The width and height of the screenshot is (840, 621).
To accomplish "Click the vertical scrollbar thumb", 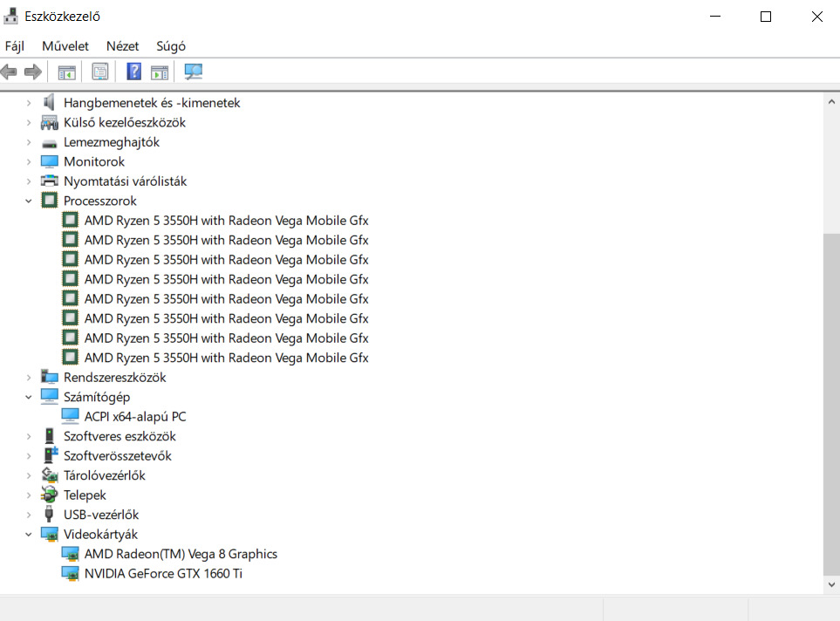I will coord(831,404).
